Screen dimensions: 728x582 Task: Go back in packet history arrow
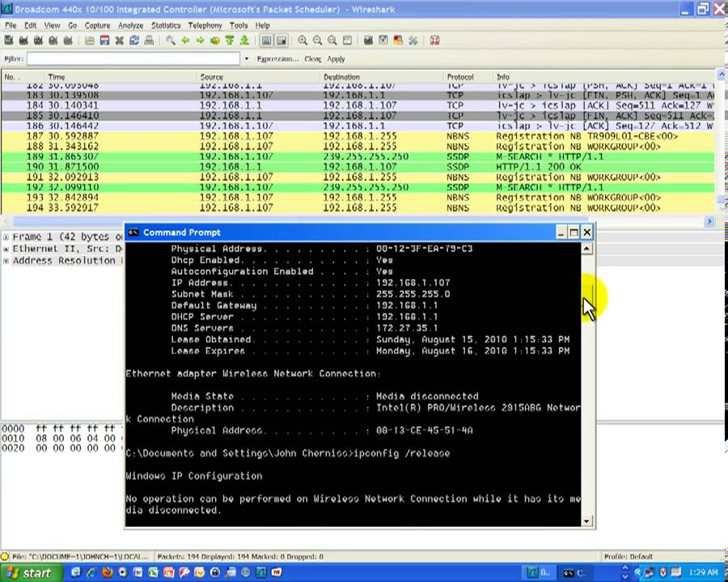tap(185, 41)
